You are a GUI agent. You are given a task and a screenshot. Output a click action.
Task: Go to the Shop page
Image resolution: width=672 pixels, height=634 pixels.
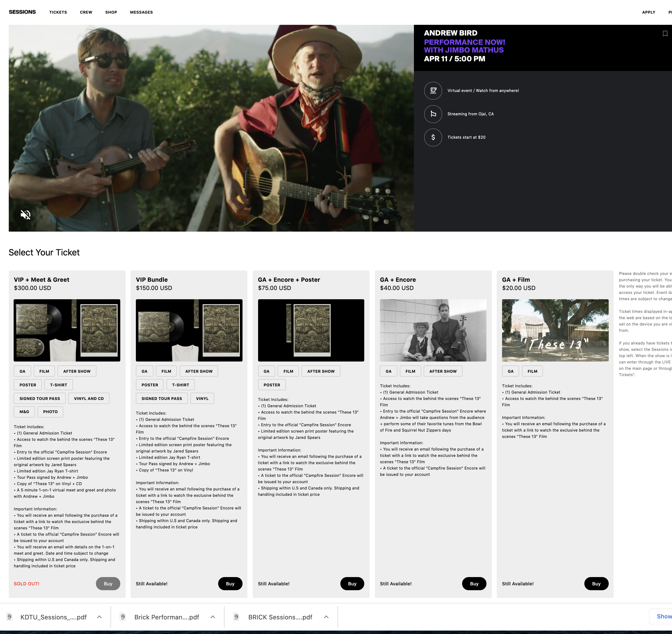pyautogui.click(x=111, y=12)
